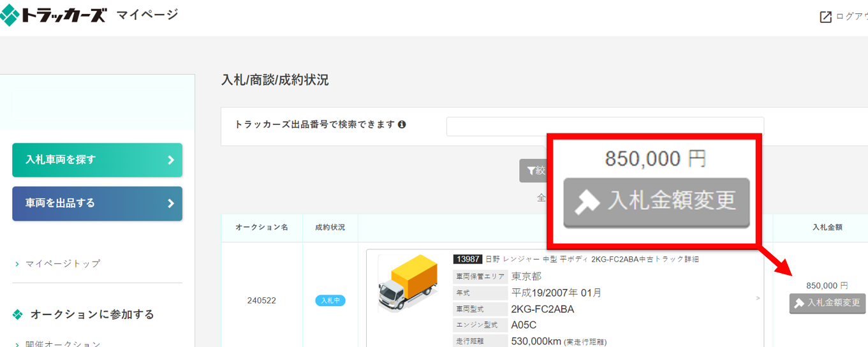This screenshot has height=347, width=868.
Task: Click the 入札/商談/成約状況 page heading
Action: click(275, 80)
